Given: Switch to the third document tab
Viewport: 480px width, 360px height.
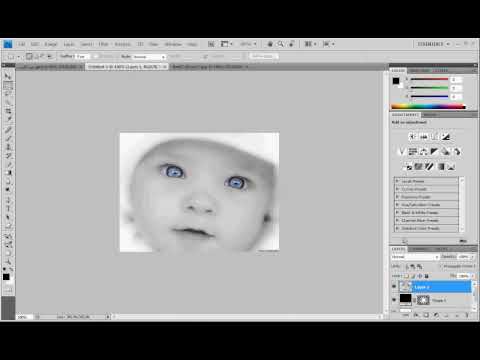Looking at the screenshot, I should pos(209,67).
